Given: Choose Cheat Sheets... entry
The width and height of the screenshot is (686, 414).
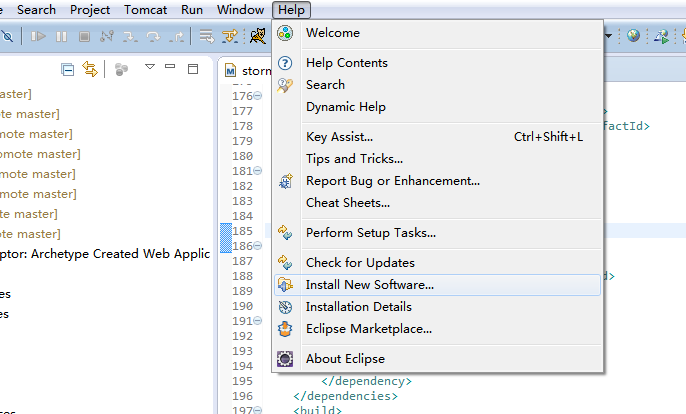Looking at the screenshot, I should pyautogui.click(x=438, y=203).
